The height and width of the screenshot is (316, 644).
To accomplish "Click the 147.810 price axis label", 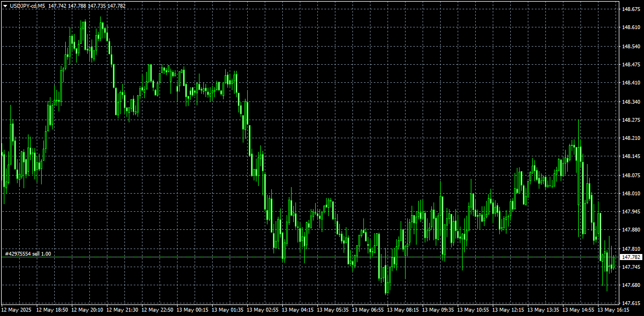I will tap(632, 249).
